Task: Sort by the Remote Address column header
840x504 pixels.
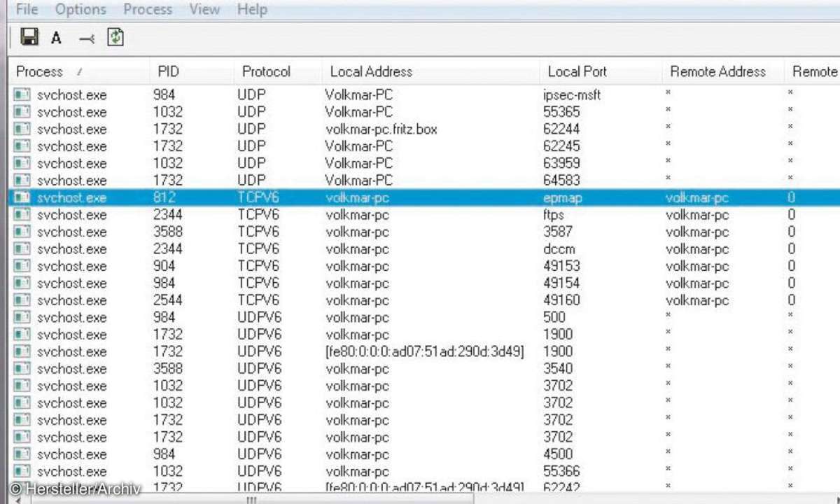Action: (x=722, y=71)
